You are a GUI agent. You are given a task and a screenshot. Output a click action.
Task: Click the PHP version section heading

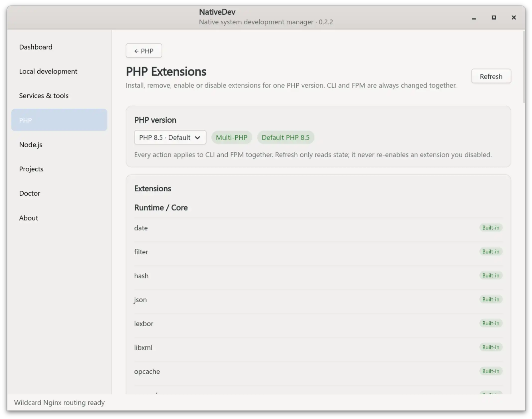[155, 120]
